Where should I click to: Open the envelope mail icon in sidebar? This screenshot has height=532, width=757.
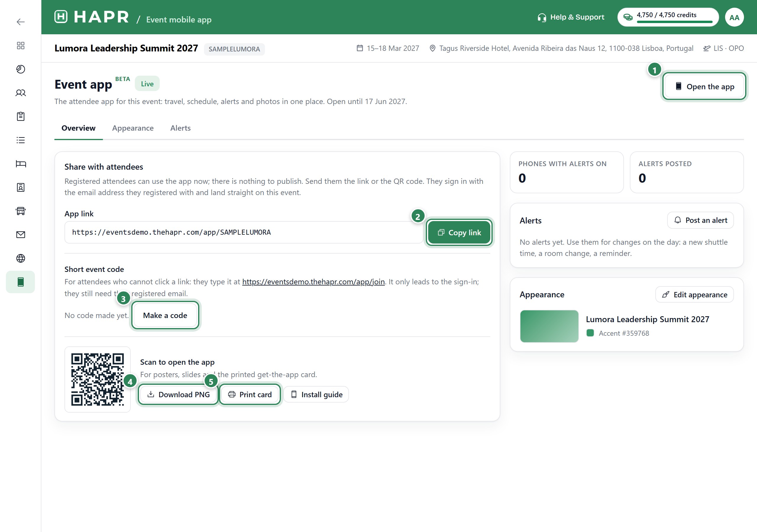pyautogui.click(x=20, y=235)
